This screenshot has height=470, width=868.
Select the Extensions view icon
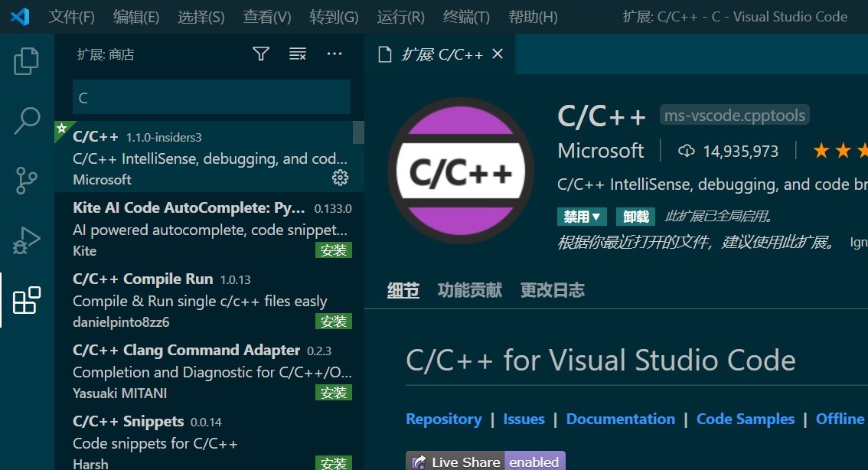27,301
